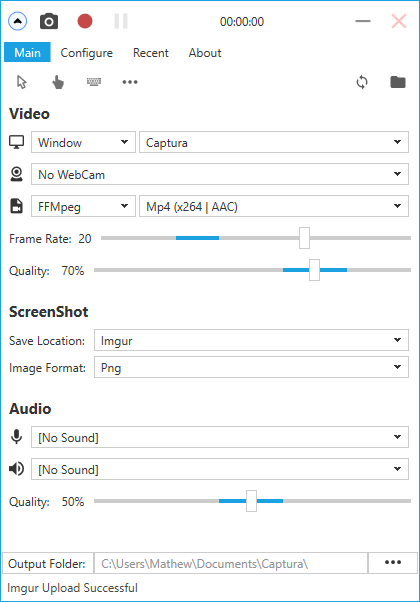Open the Recent tab
Image resolution: width=420 pixels, height=602 pixels.
[x=150, y=53]
